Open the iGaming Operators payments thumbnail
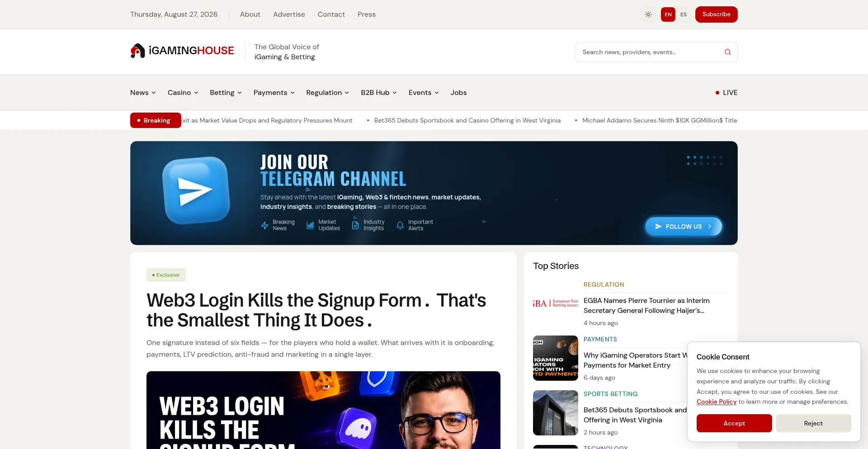Viewport: 868px width, 449px height. [x=556, y=358]
